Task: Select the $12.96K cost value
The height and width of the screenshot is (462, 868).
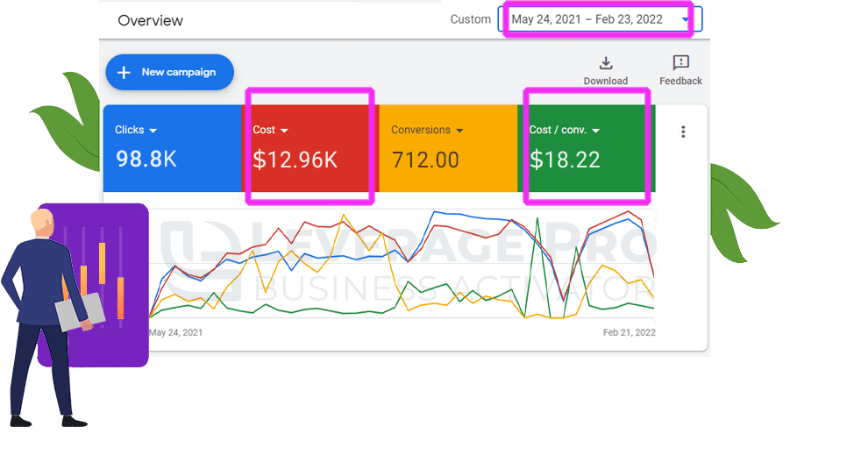Action: (x=295, y=160)
